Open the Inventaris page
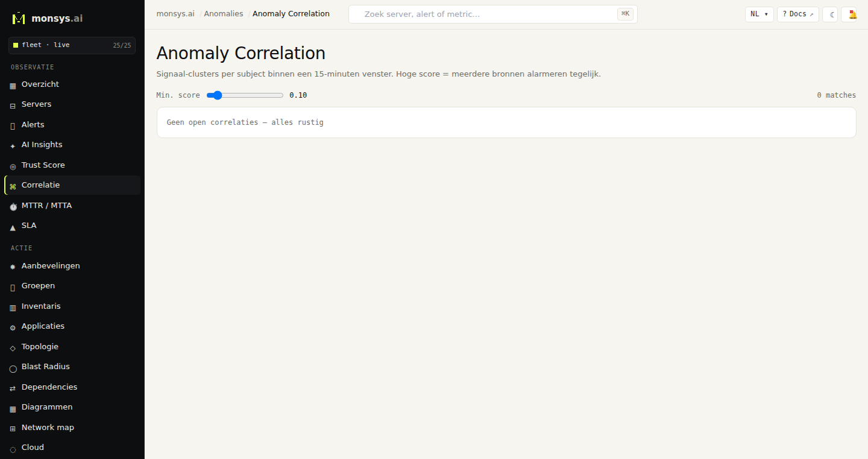The image size is (868, 459). (72, 306)
